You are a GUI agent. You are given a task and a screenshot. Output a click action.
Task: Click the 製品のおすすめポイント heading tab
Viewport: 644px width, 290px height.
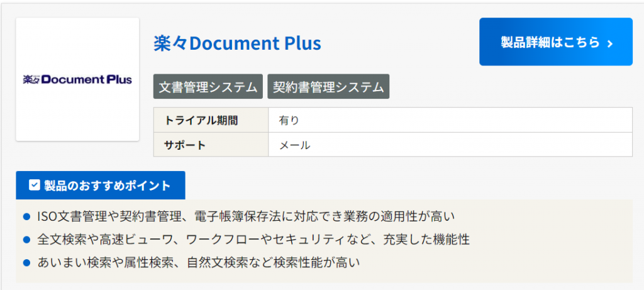pos(101,186)
